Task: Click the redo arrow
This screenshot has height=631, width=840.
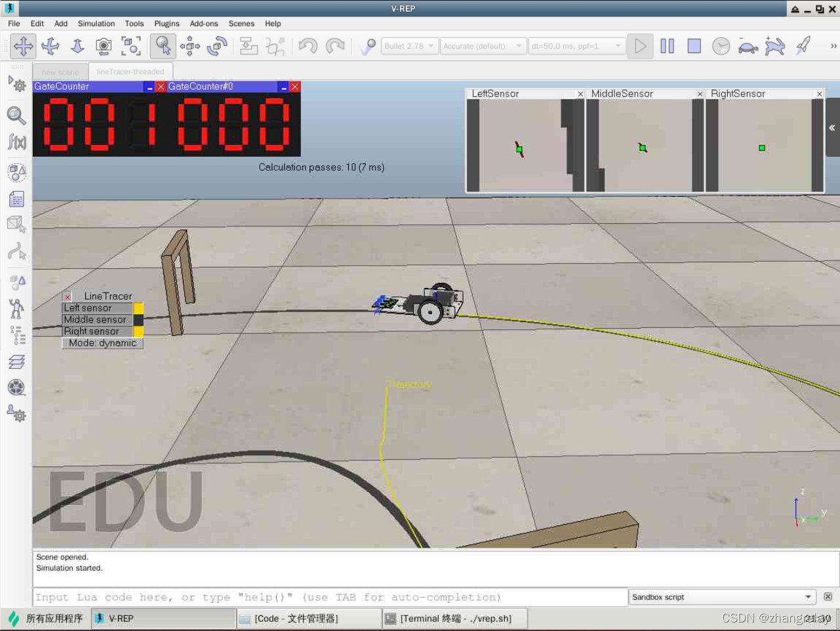Action: click(335, 46)
